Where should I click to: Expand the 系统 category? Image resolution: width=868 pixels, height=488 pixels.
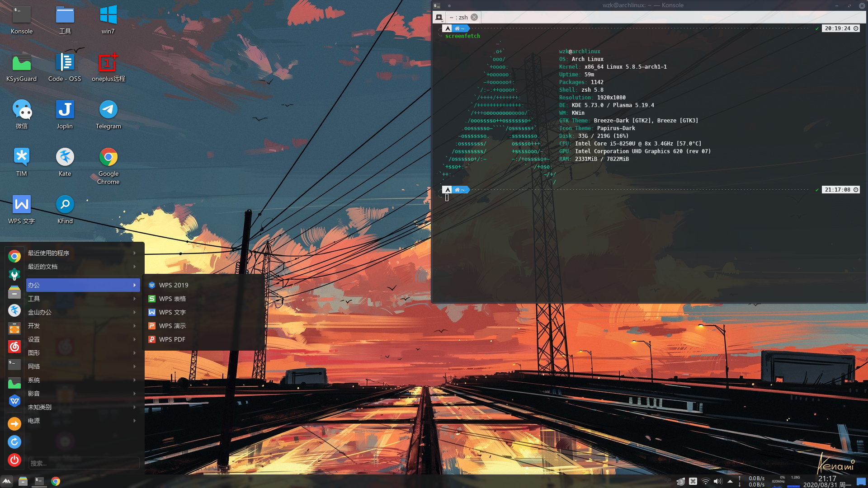coord(83,380)
